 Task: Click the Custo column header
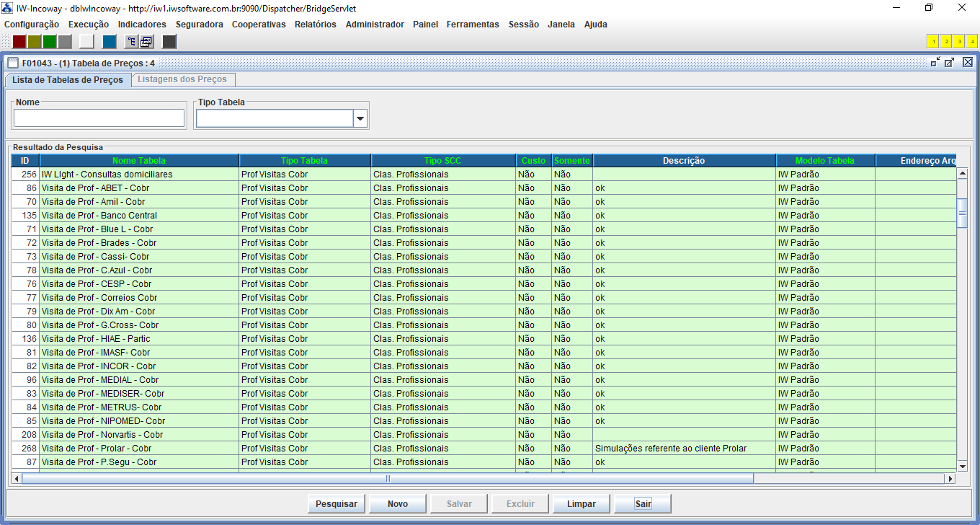point(533,161)
